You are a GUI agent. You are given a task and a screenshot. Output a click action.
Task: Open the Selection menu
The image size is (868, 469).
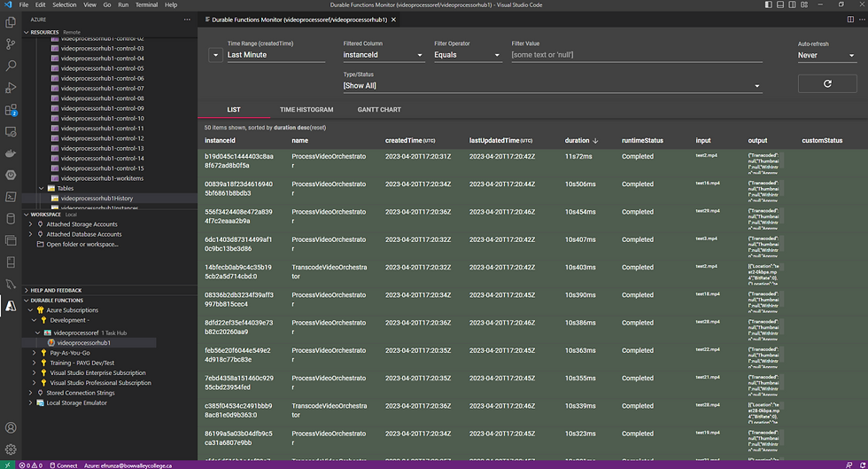click(x=64, y=4)
